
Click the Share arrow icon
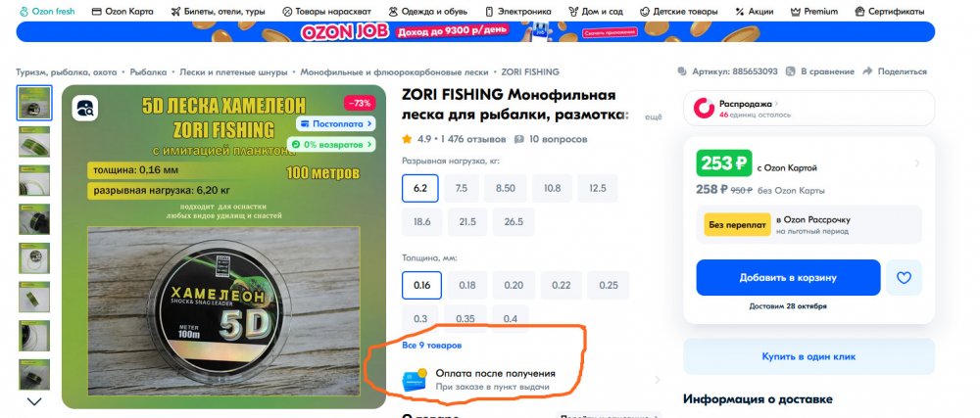point(867,71)
